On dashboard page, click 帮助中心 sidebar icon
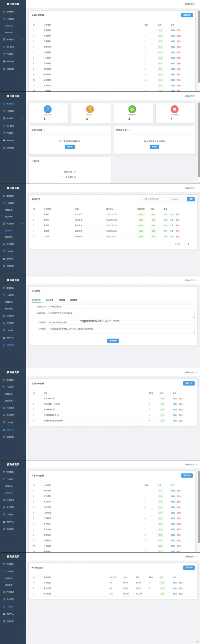 click(x=4, y=140)
